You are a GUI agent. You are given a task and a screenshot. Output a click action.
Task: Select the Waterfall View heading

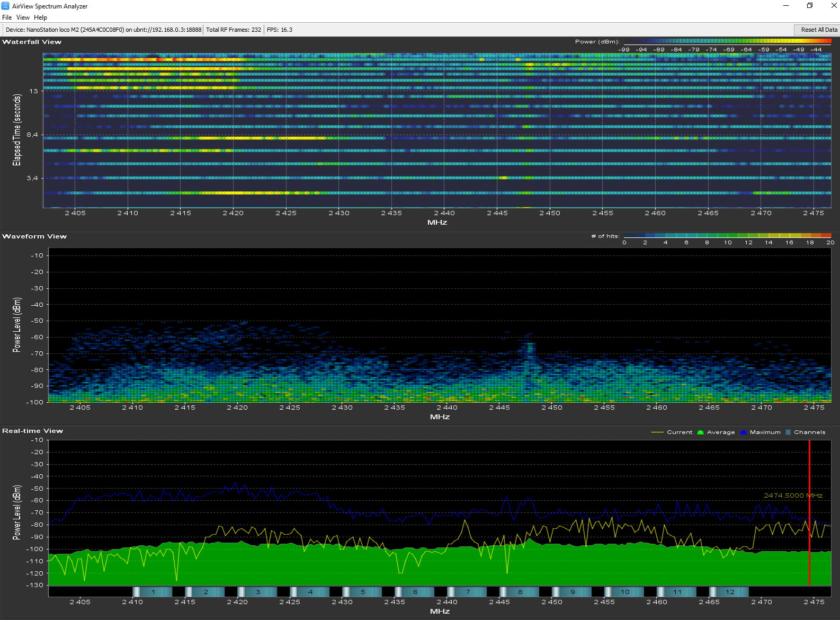click(x=32, y=42)
